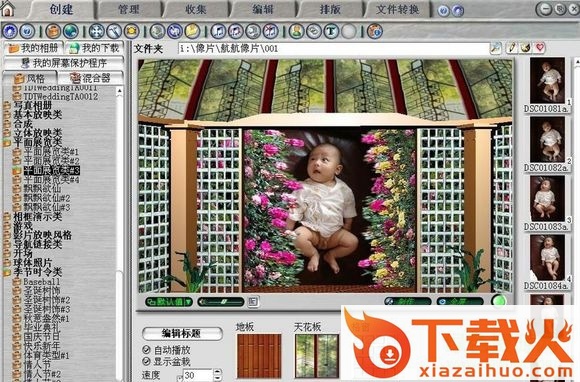The height and width of the screenshot is (382, 580).
Task: Click the blue refresh arrows toolbar icon
Action: point(175,31)
